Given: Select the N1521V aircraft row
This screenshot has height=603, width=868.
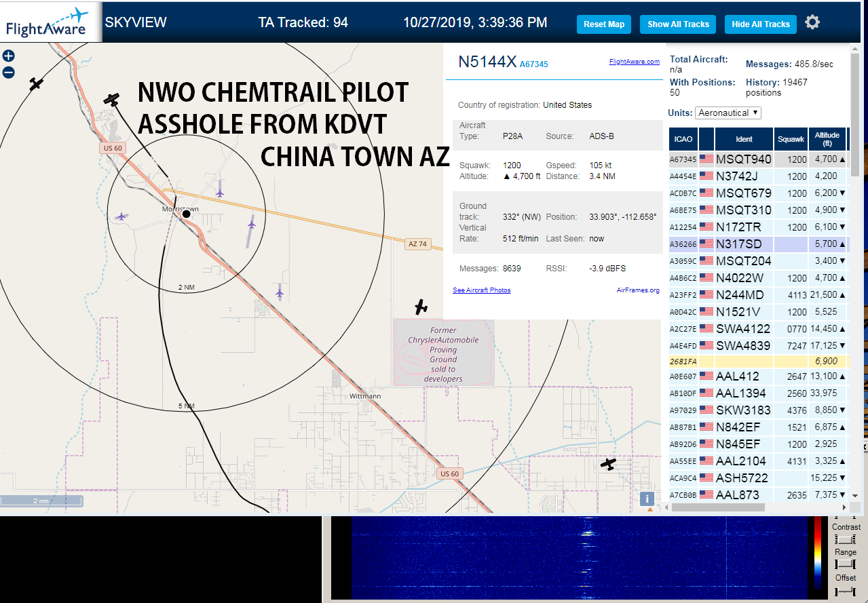Looking at the screenshot, I should [x=758, y=312].
